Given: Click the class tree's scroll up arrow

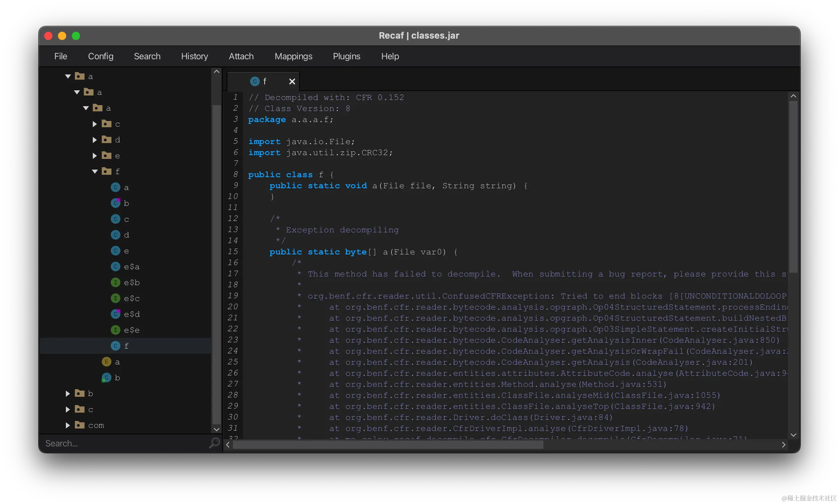Looking at the screenshot, I should pos(217,72).
